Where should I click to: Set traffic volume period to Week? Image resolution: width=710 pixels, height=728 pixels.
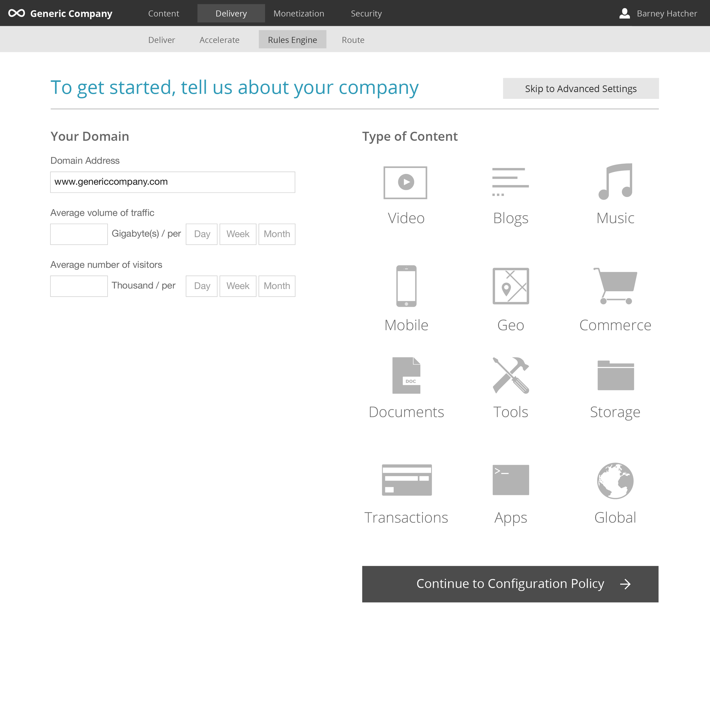click(x=238, y=234)
